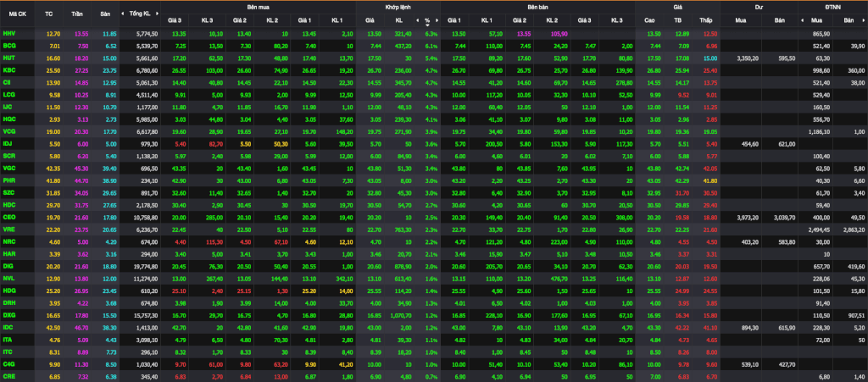This screenshot has height=382, width=868.
Task: Sort by TB price column header
Action: (677, 20)
